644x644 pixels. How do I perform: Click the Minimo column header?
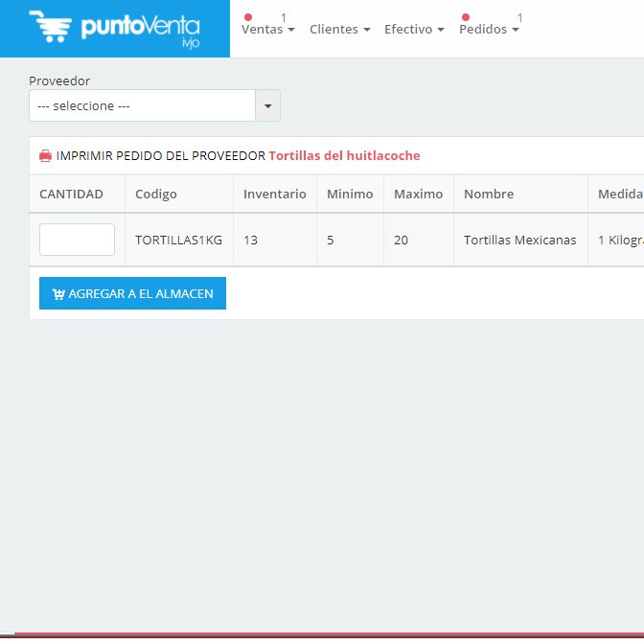pyautogui.click(x=350, y=194)
